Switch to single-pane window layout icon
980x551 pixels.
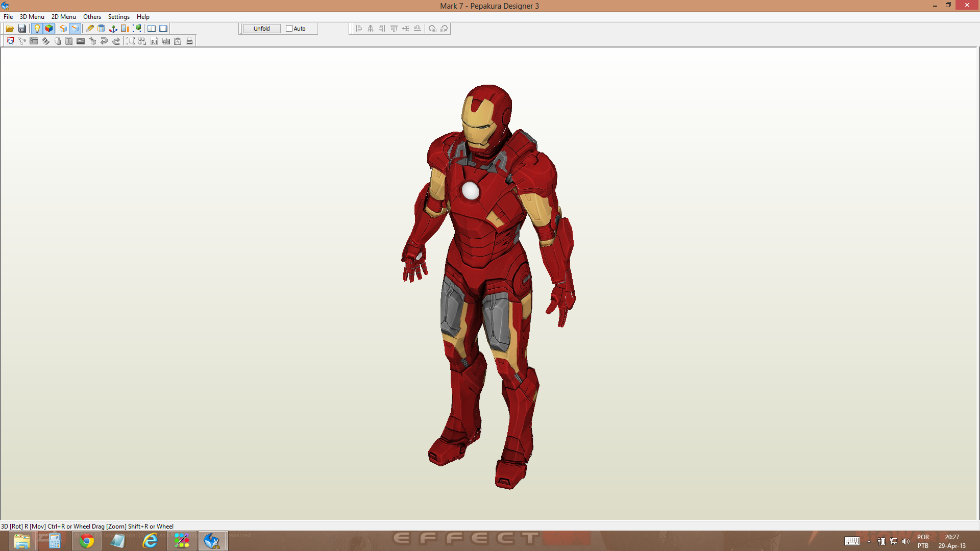163,29
